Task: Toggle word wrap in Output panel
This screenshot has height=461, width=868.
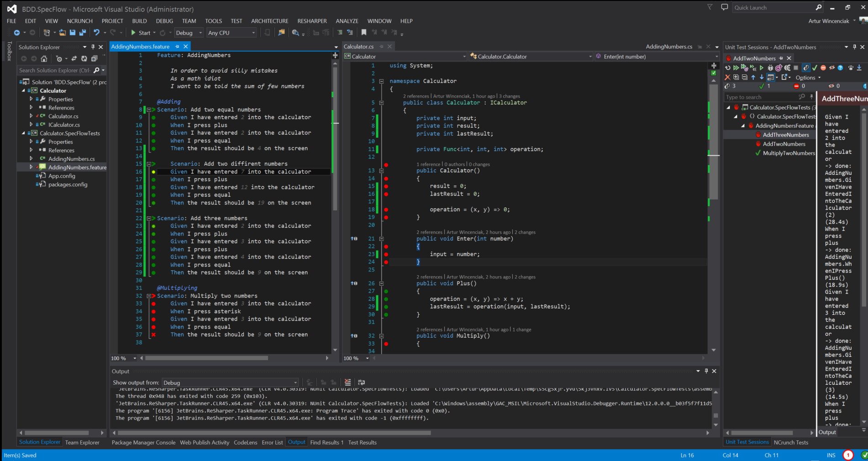Action: pos(361,382)
